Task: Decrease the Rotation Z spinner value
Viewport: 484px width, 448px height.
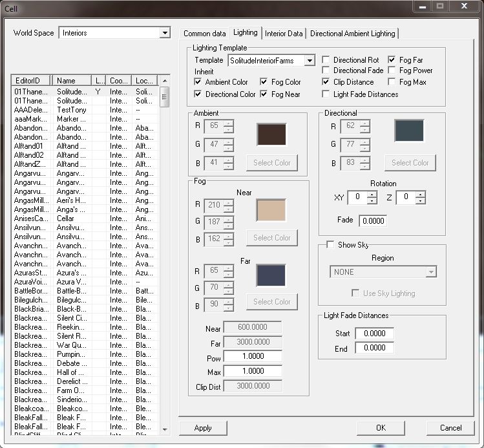Action: pyautogui.click(x=421, y=201)
